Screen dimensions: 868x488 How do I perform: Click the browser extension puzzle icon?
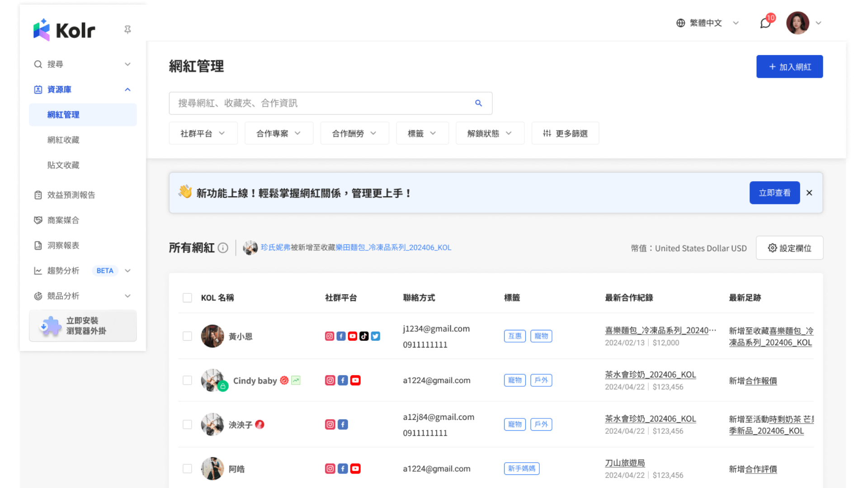[50, 326]
